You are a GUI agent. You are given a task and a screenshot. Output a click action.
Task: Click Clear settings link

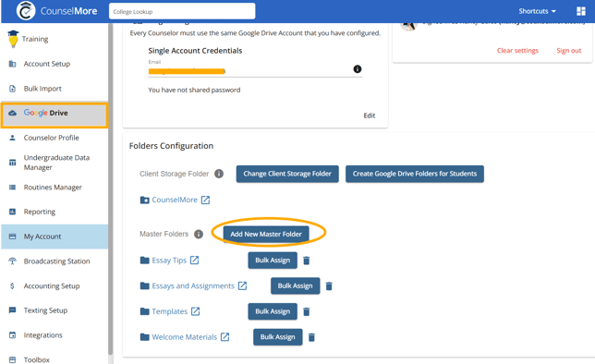(517, 51)
